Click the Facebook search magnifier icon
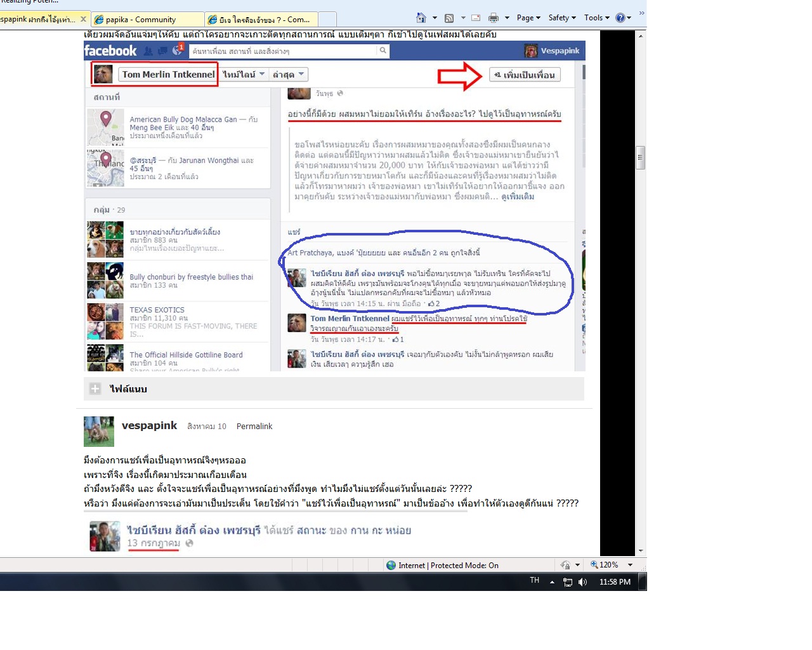The height and width of the screenshot is (650, 812). (383, 51)
